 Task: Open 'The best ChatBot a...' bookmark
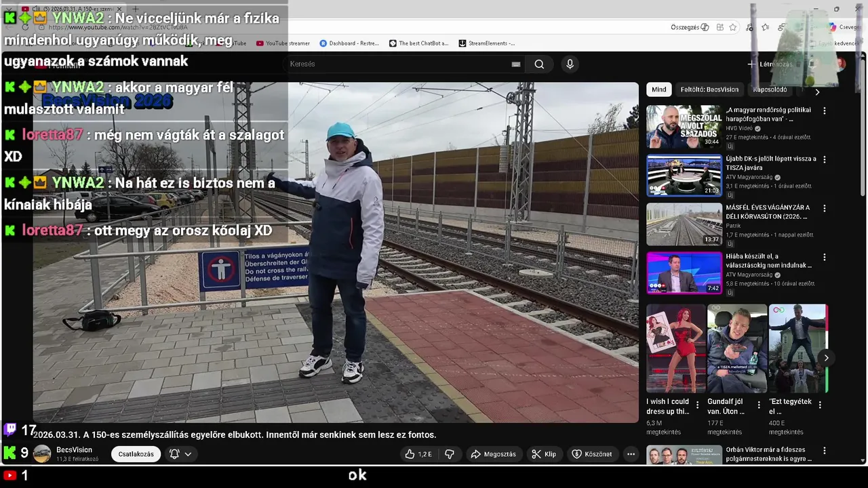tap(418, 43)
